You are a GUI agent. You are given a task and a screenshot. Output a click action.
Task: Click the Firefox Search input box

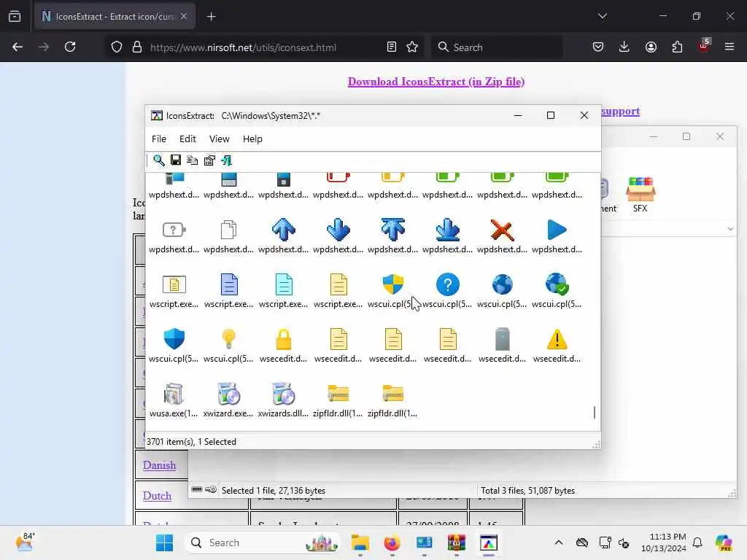coord(498,47)
